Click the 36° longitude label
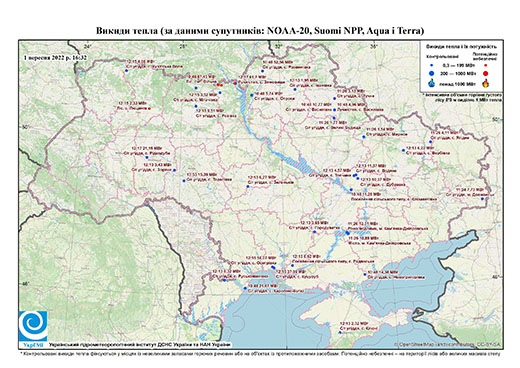Screen dimensions: 520x368 374,46
